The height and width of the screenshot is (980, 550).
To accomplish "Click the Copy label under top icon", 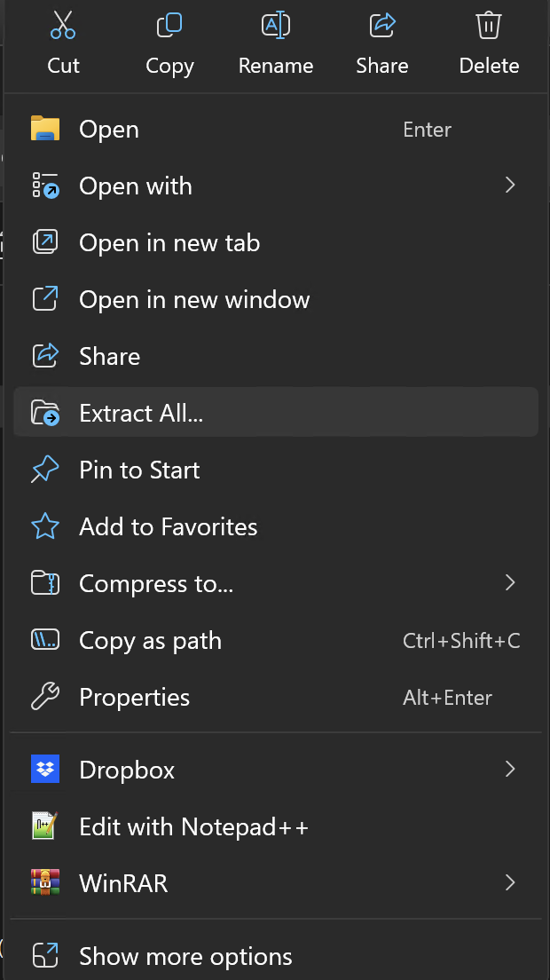I will pos(169,67).
